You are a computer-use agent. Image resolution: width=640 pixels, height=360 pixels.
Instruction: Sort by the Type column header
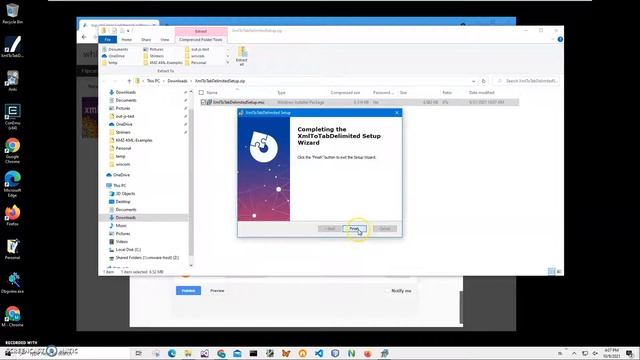[x=282, y=93]
